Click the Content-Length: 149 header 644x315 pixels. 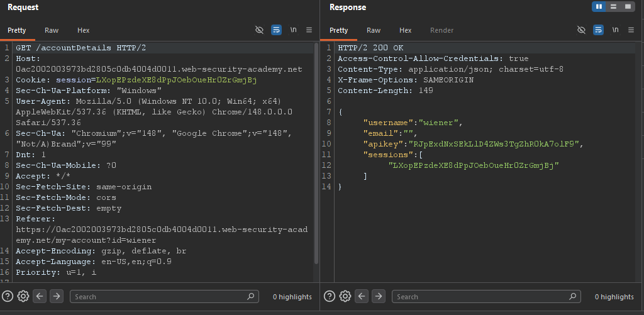click(386, 91)
